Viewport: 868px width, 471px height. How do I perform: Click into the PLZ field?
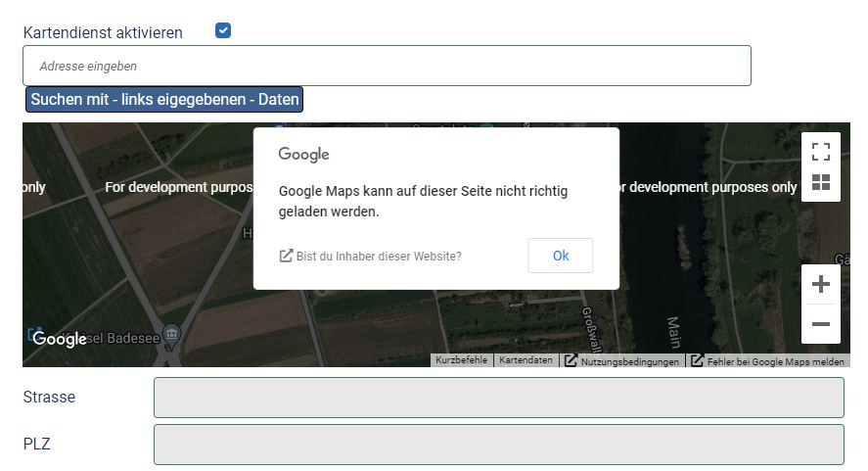(x=499, y=445)
